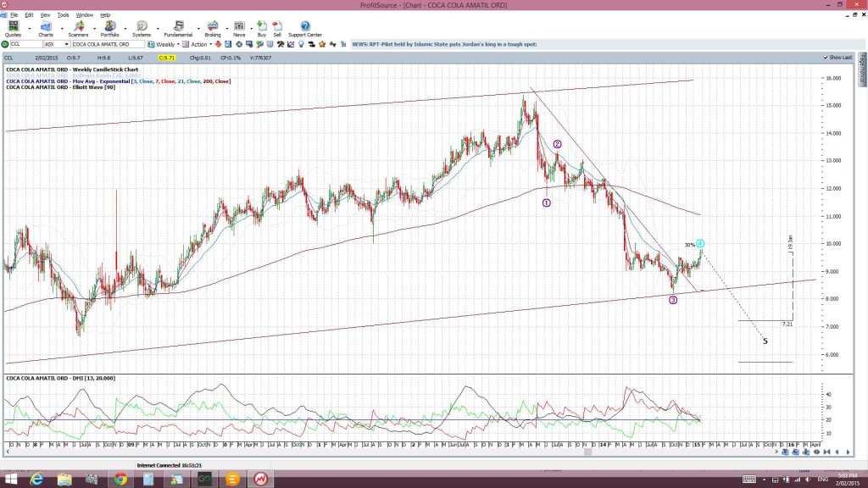Expand the arrow next to Scanners
The height and width of the screenshot is (488, 868).
click(x=94, y=28)
